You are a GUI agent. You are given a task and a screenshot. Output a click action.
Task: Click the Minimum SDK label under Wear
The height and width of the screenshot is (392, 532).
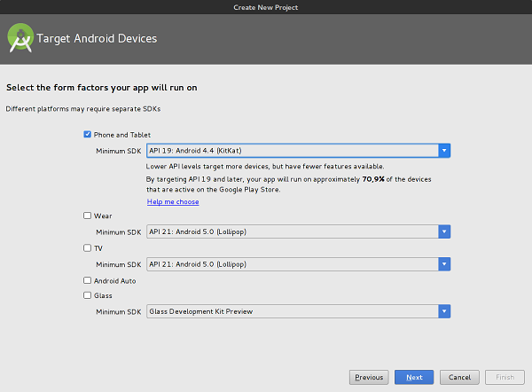[119, 232]
